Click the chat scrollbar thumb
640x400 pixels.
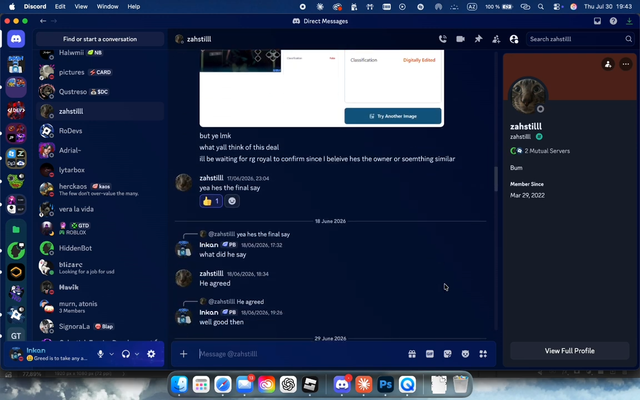click(496, 179)
